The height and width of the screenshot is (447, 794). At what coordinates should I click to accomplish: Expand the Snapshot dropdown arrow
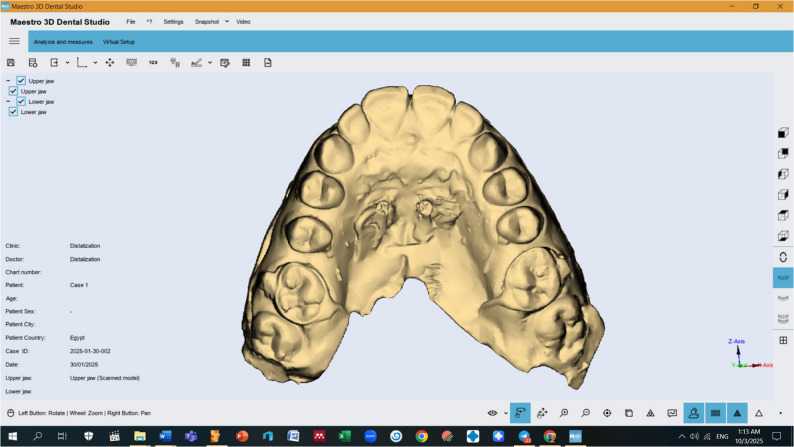click(x=227, y=22)
